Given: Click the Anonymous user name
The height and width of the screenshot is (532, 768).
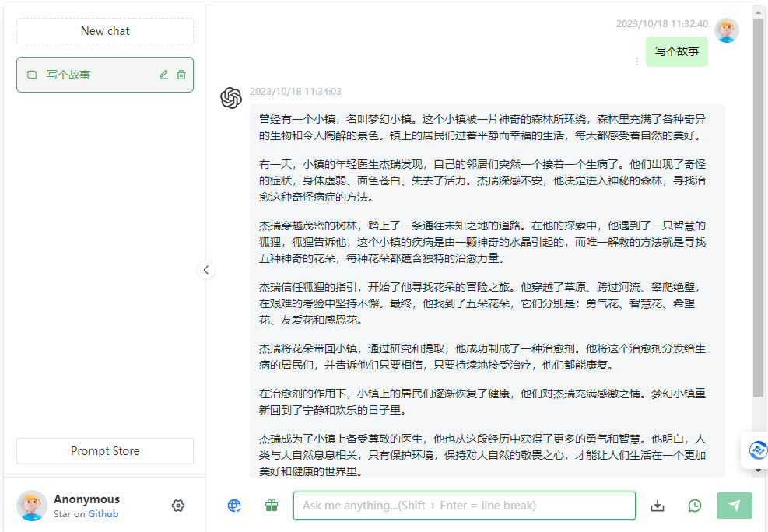Looking at the screenshot, I should (x=86, y=499).
